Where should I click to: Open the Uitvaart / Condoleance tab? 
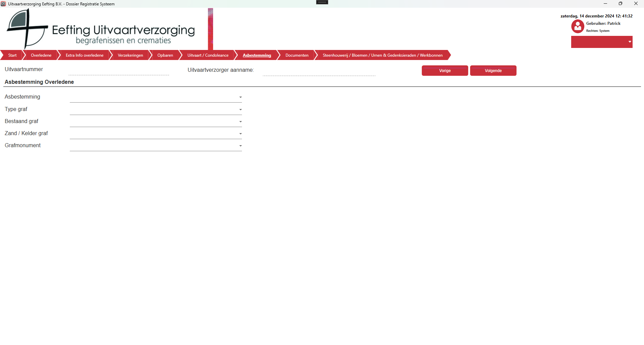tap(208, 55)
